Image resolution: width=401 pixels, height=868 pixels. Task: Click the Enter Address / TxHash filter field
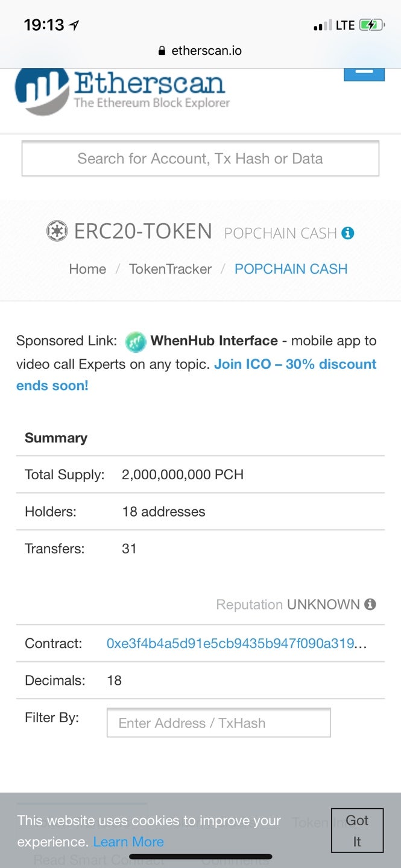point(218,723)
